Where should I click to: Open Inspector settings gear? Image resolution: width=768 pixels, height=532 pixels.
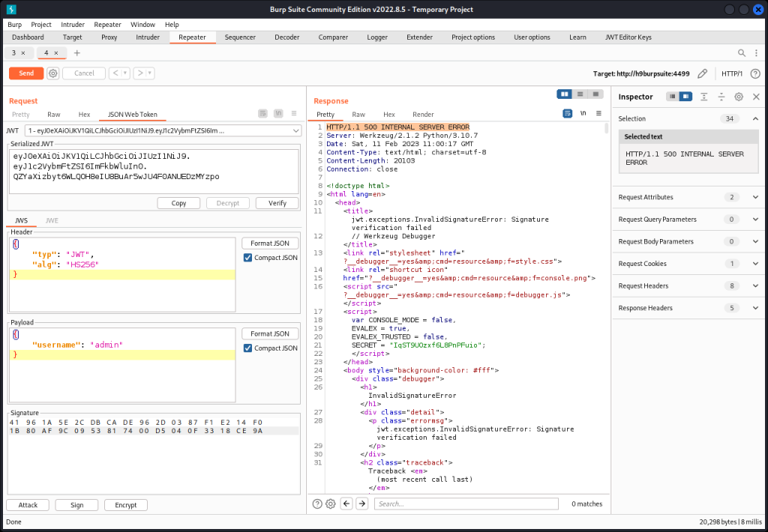(739, 97)
